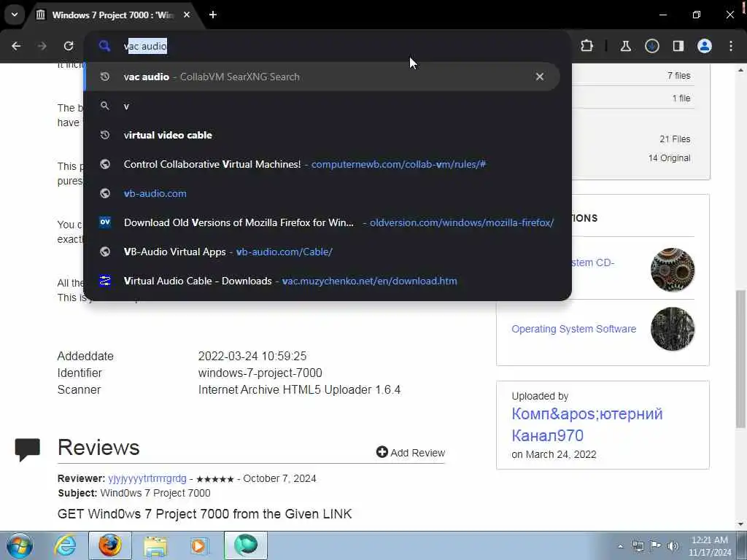Open reviewer yjyjyyyytrtrrrgrdg profile link
747x560 pixels.
click(x=147, y=478)
